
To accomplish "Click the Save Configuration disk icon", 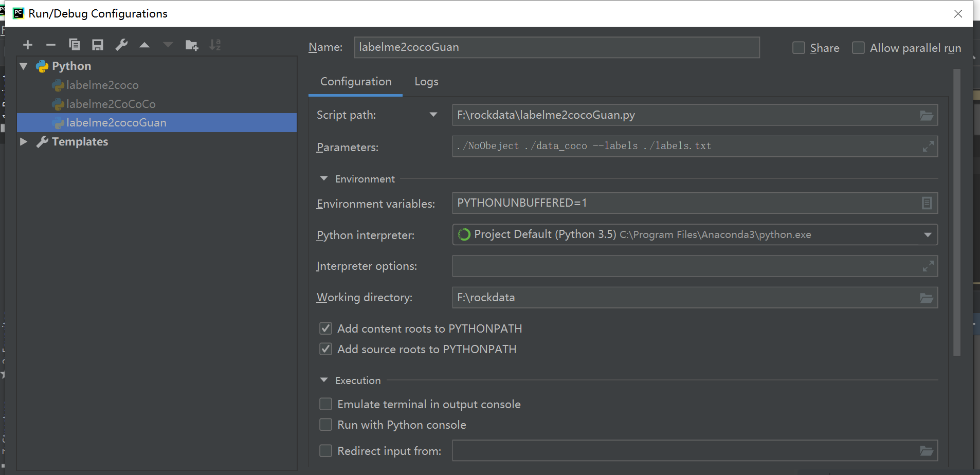I will pyautogui.click(x=98, y=45).
